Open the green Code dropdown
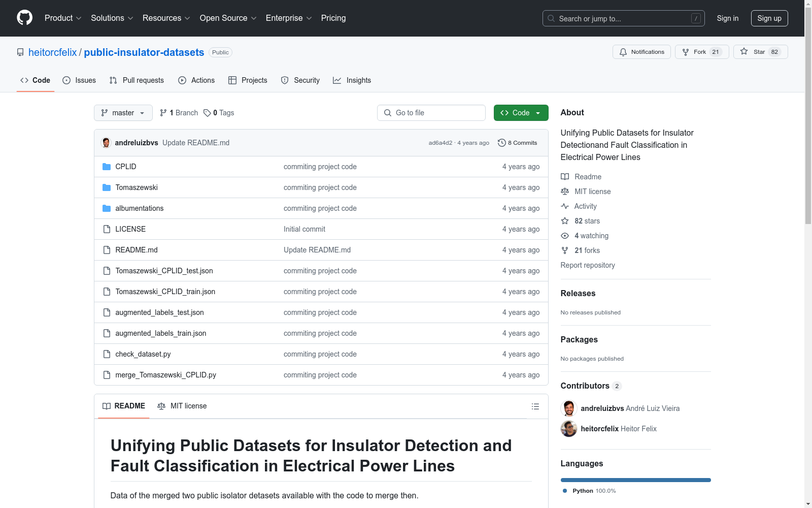The image size is (812, 508). click(521, 113)
